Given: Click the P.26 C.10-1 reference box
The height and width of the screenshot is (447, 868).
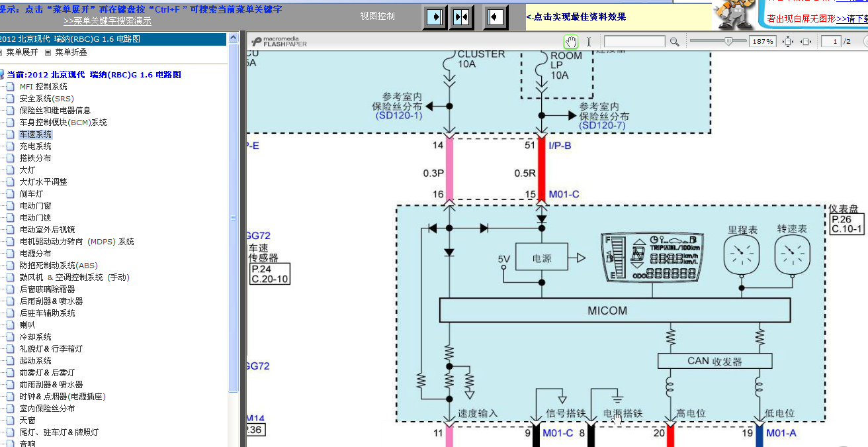Looking at the screenshot, I should click(x=847, y=224).
